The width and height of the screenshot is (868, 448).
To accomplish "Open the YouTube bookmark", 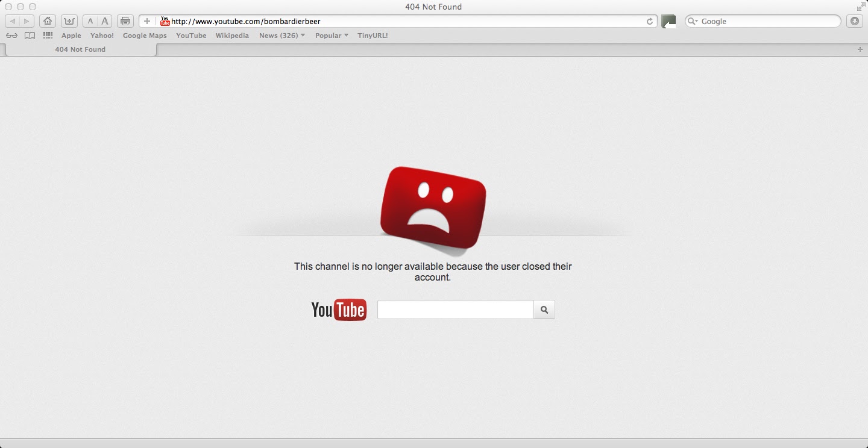I will coord(191,36).
